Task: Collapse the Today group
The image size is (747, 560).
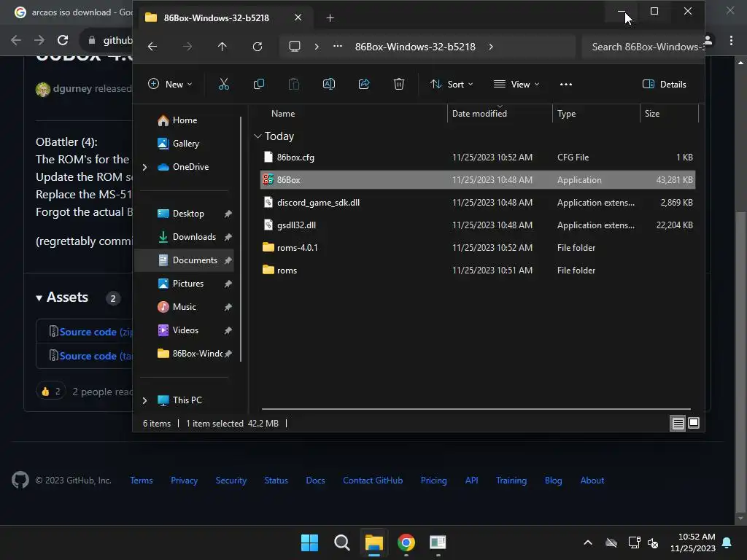Action: coord(258,136)
